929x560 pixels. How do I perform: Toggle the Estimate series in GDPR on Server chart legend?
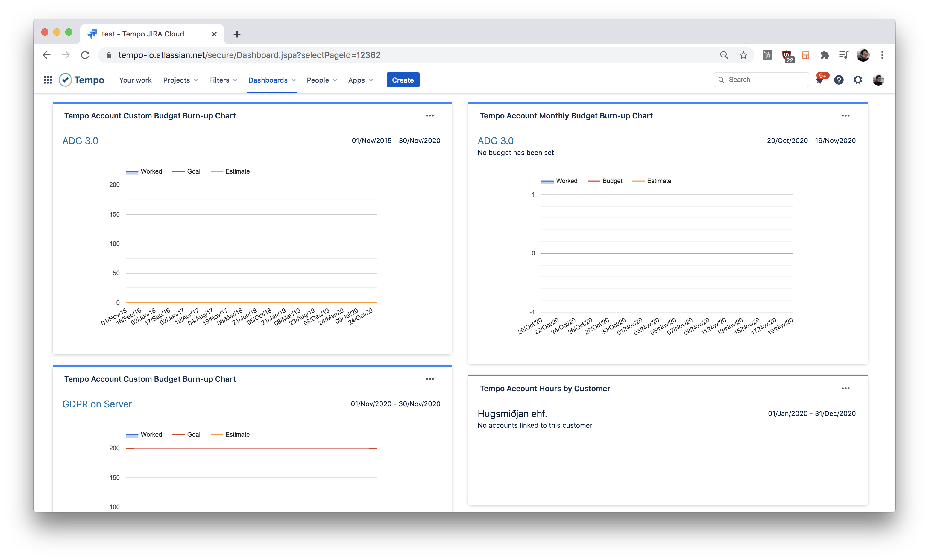pyautogui.click(x=230, y=435)
